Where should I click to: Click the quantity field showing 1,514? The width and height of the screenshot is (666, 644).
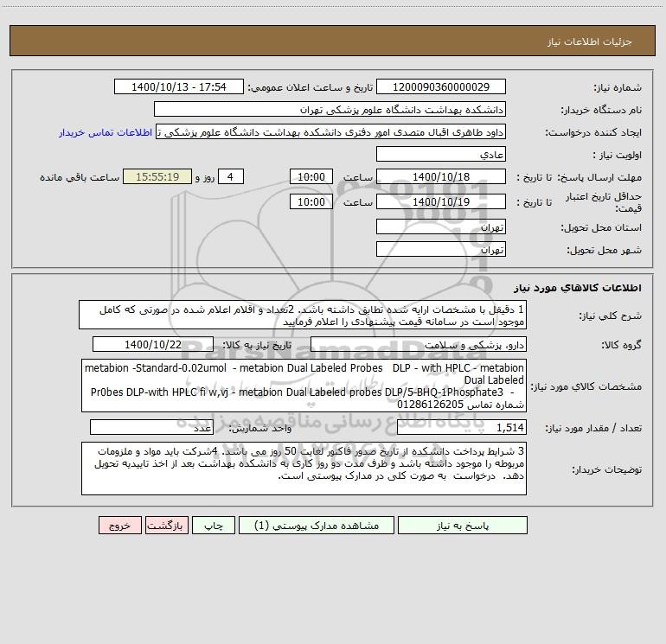[462, 427]
